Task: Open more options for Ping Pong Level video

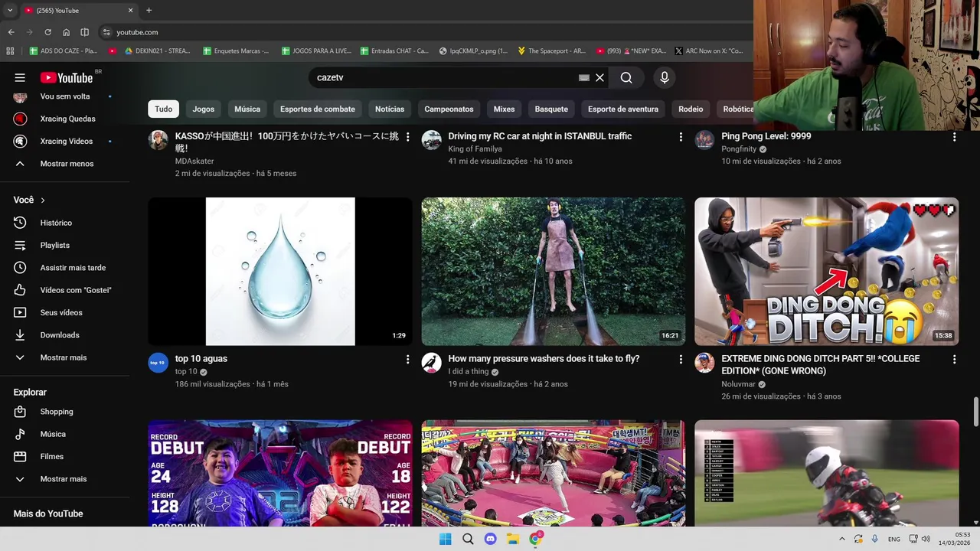Action: (x=954, y=137)
